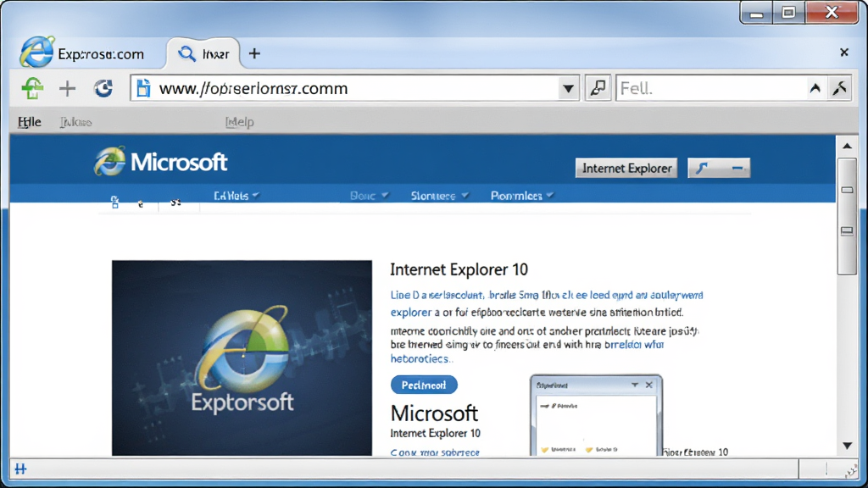This screenshot has width=868, height=488.
Task: Open the dropdown arrow in the small popup window
Action: point(634,385)
